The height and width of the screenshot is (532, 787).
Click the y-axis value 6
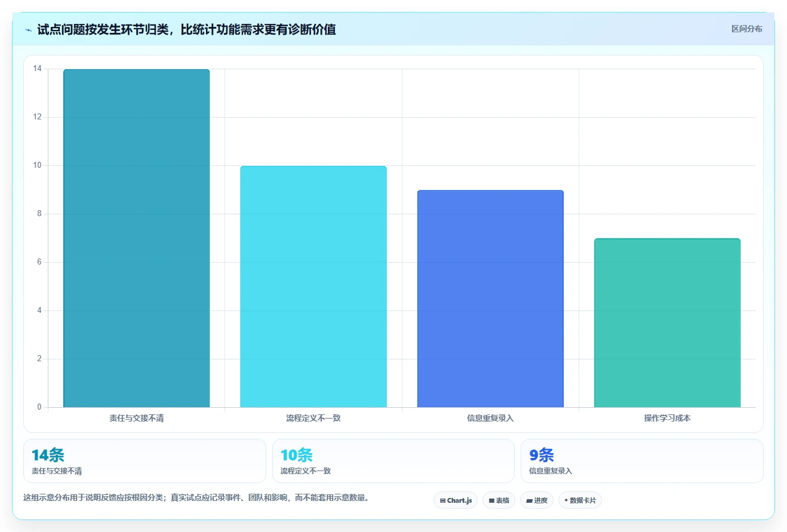pyautogui.click(x=39, y=262)
